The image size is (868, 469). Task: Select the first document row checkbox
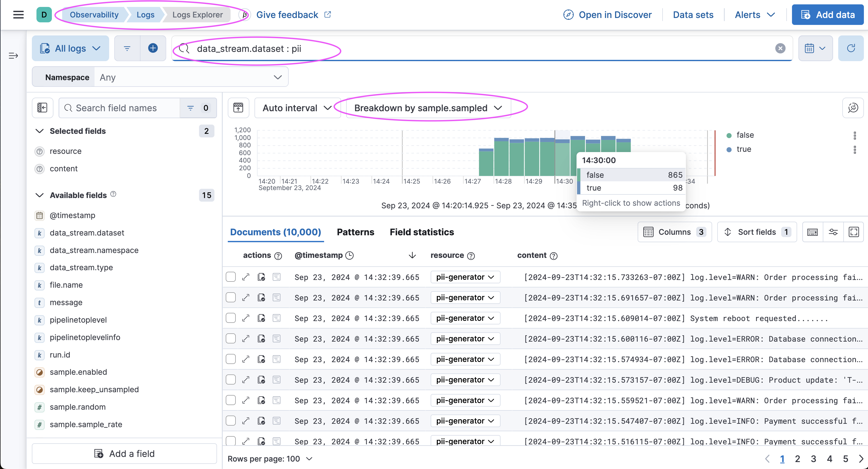pyautogui.click(x=231, y=277)
